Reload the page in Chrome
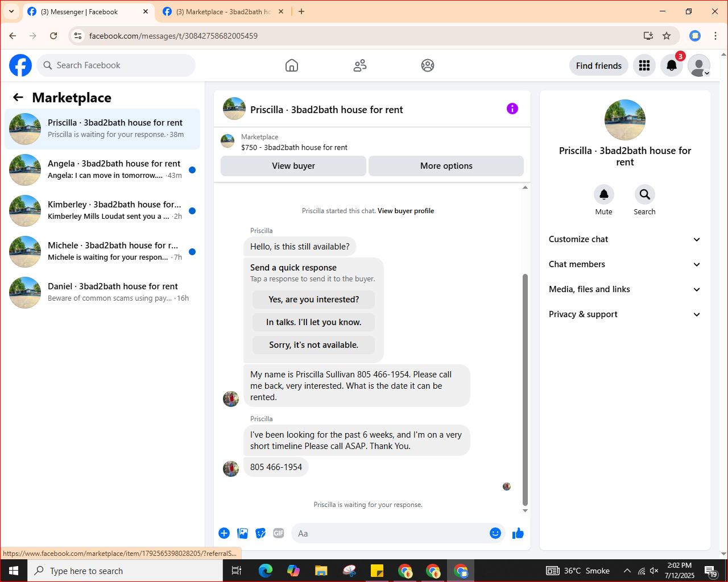The image size is (728, 582). tap(53, 36)
